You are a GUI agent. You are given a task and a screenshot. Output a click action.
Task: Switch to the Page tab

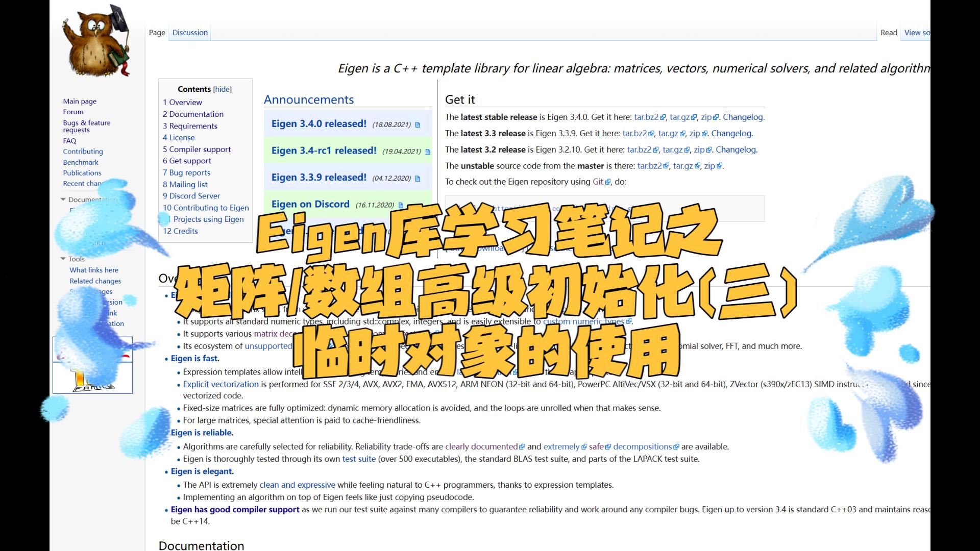click(x=157, y=33)
